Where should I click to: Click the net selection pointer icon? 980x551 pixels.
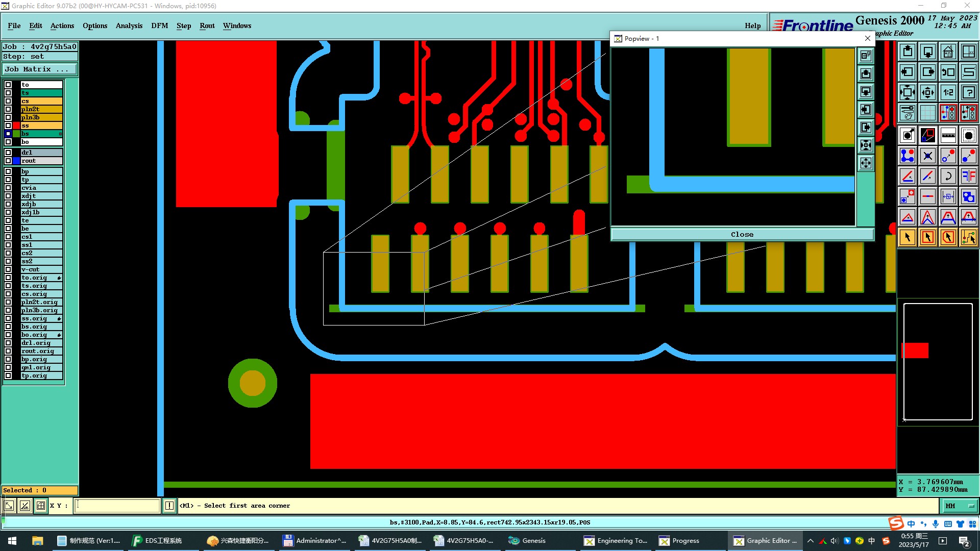pyautogui.click(x=968, y=237)
